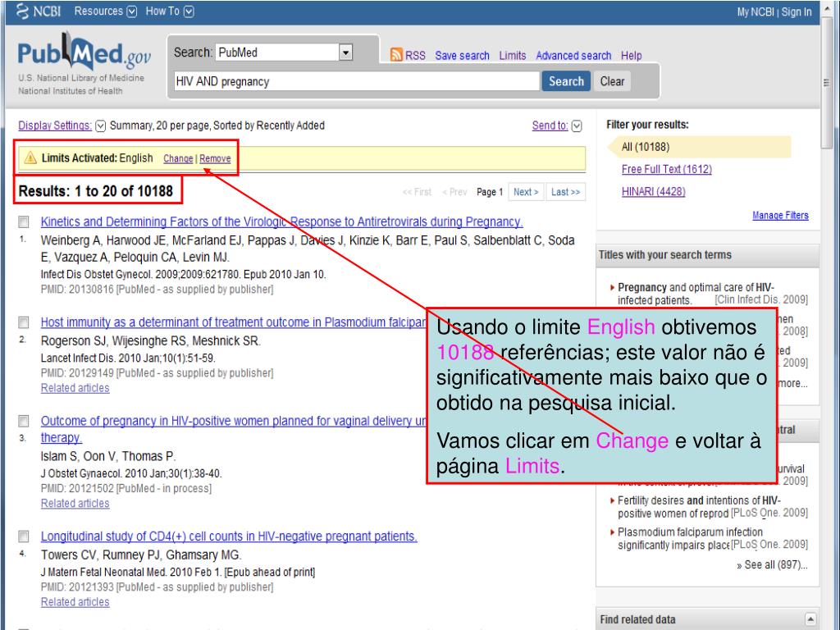Open the Host immunity as a determinant article

pos(234,322)
